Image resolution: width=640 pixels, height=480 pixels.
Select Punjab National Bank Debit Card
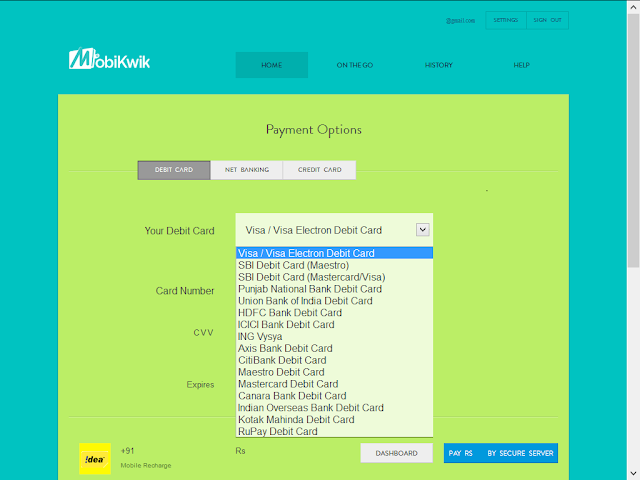click(x=334, y=289)
